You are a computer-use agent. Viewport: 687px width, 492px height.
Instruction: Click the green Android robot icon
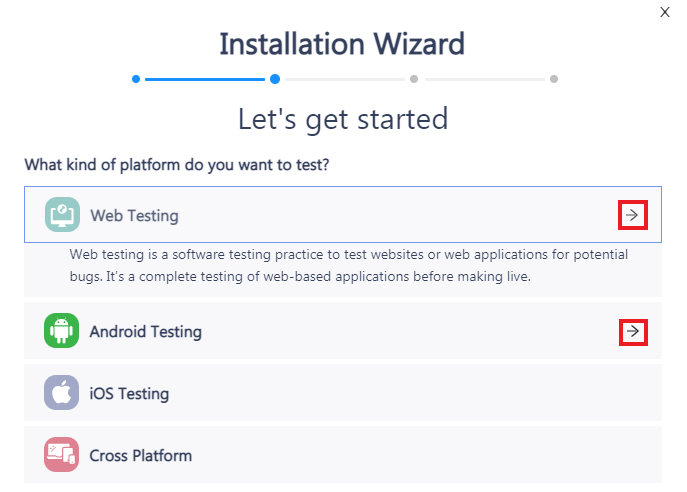point(62,331)
